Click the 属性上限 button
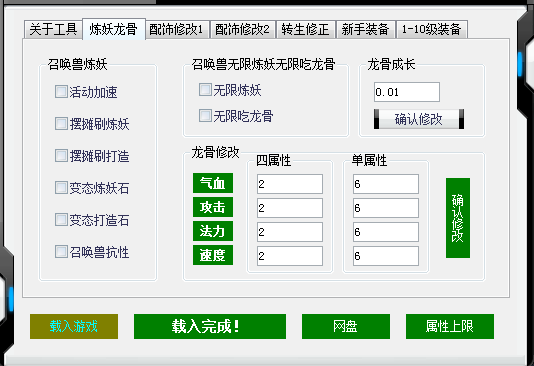 click(450, 326)
